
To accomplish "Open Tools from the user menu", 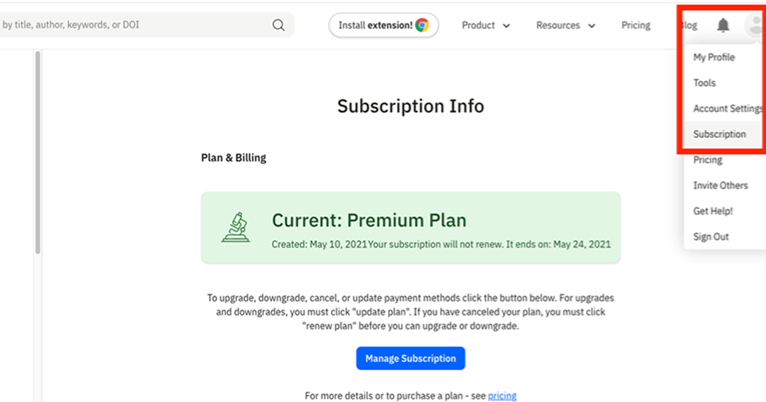I will tap(705, 83).
